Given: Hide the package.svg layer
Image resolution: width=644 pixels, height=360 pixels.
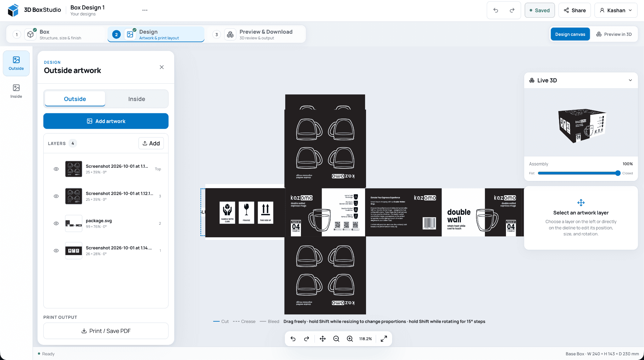Looking at the screenshot, I should [56, 223].
